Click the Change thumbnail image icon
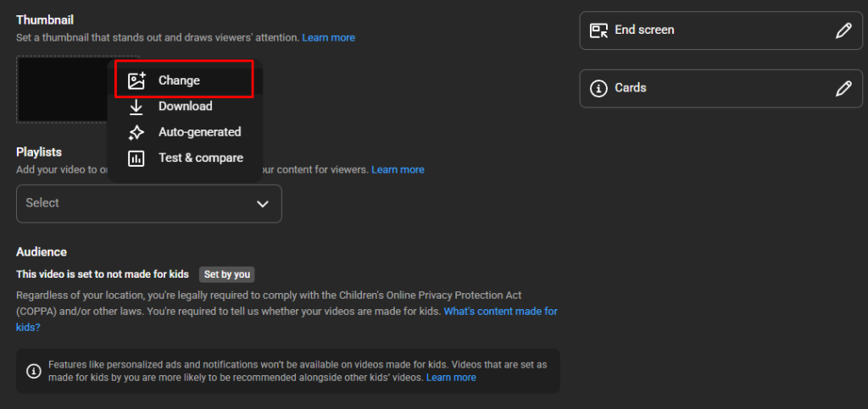The width and height of the screenshot is (868, 409). (136, 80)
